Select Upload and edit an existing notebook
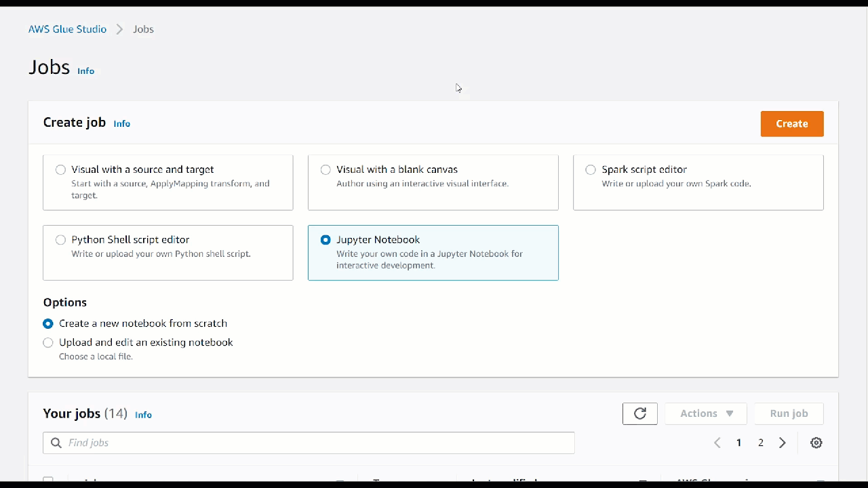The height and width of the screenshot is (488, 868). [x=48, y=343]
